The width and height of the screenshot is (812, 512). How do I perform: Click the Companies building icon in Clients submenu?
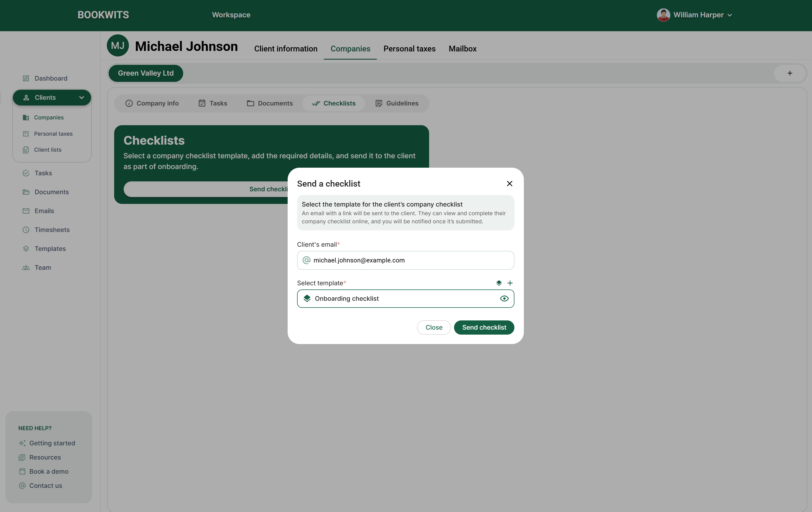click(x=26, y=117)
